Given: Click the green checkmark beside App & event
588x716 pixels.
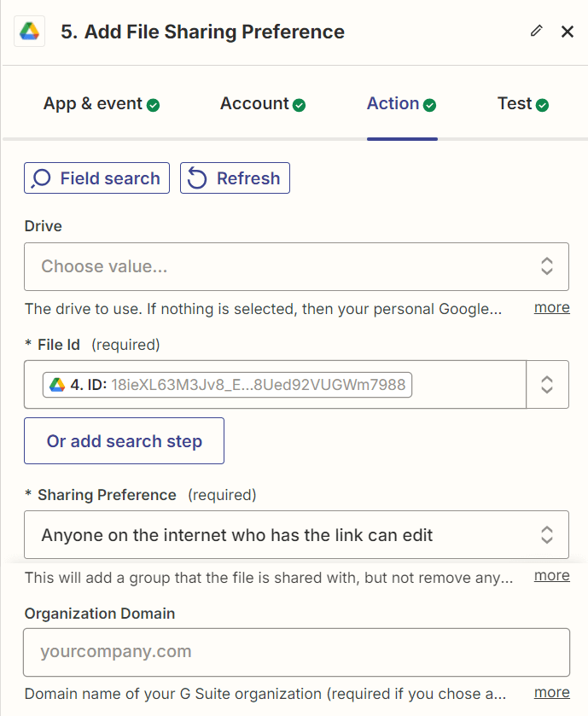Looking at the screenshot, I should click(154, 105).
